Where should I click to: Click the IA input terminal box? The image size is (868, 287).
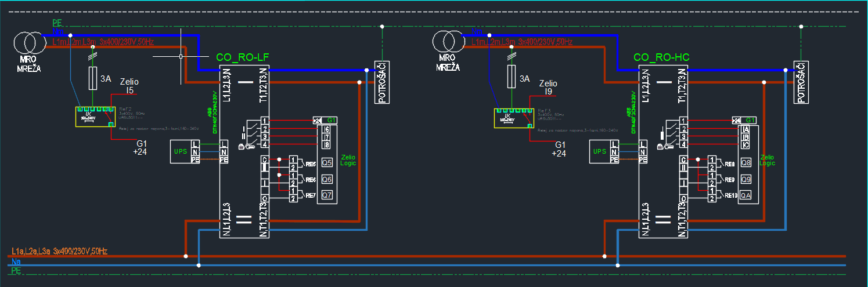click(745, 129)
